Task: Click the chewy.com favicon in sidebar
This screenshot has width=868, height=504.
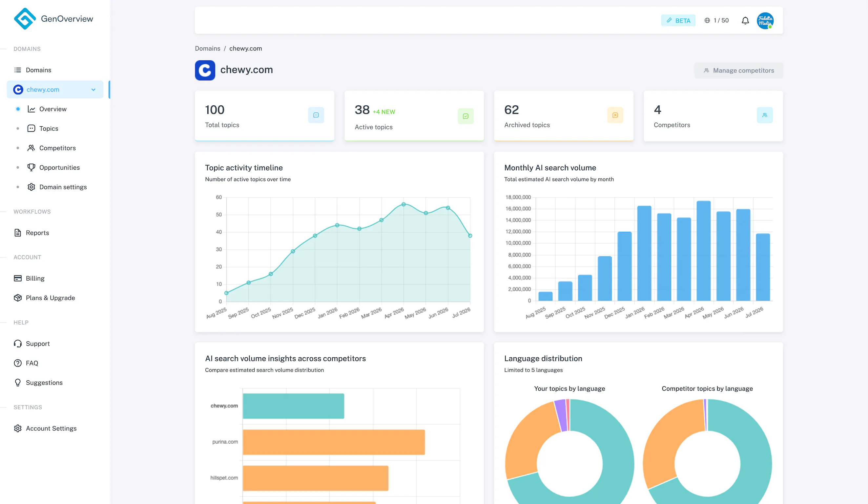Action: pyautogui.click(x=18, y=90)
